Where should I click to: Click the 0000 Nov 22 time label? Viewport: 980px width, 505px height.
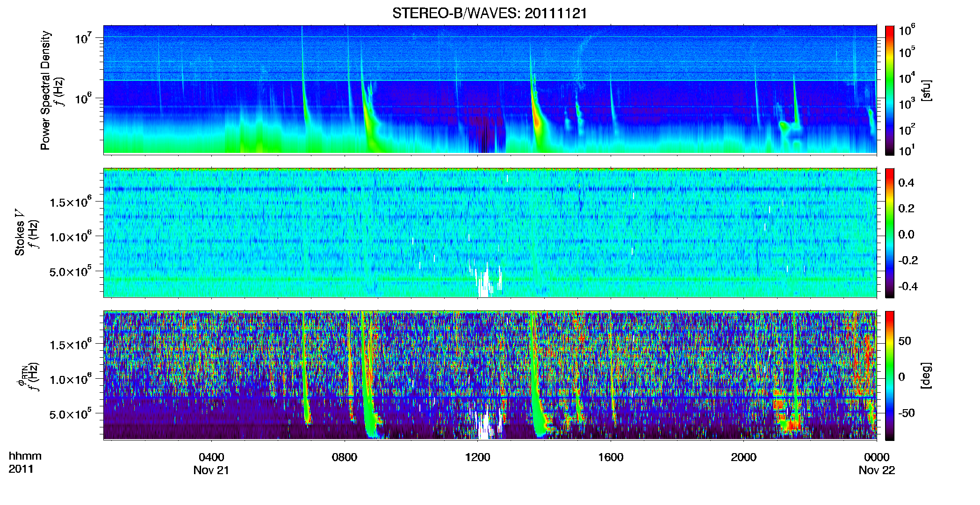pos(877,464)
